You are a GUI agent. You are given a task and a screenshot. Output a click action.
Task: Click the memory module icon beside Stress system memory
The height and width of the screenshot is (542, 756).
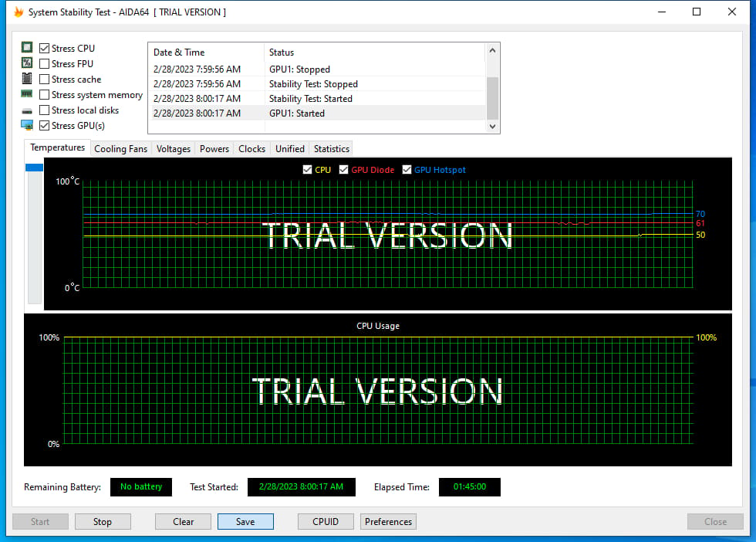click(x=27, y=93)
